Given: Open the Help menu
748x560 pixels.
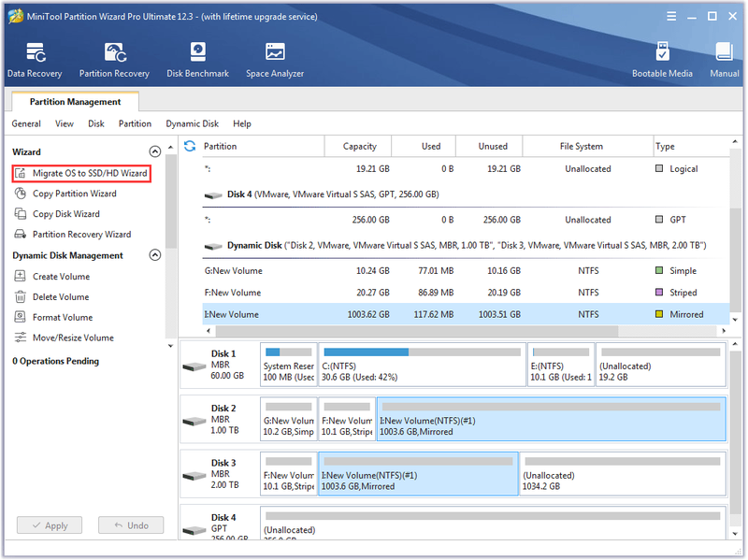Looking at the screenshot, I should [242, 123].
